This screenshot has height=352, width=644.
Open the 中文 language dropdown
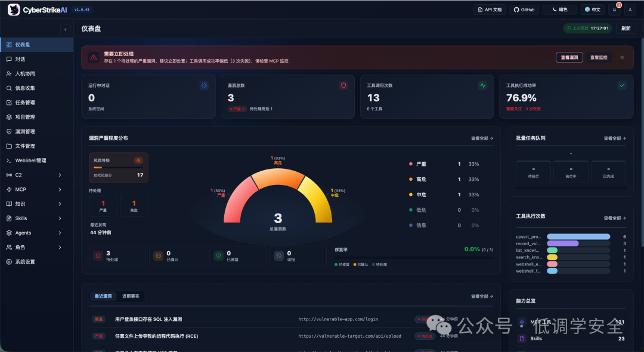tap(593, 10)
